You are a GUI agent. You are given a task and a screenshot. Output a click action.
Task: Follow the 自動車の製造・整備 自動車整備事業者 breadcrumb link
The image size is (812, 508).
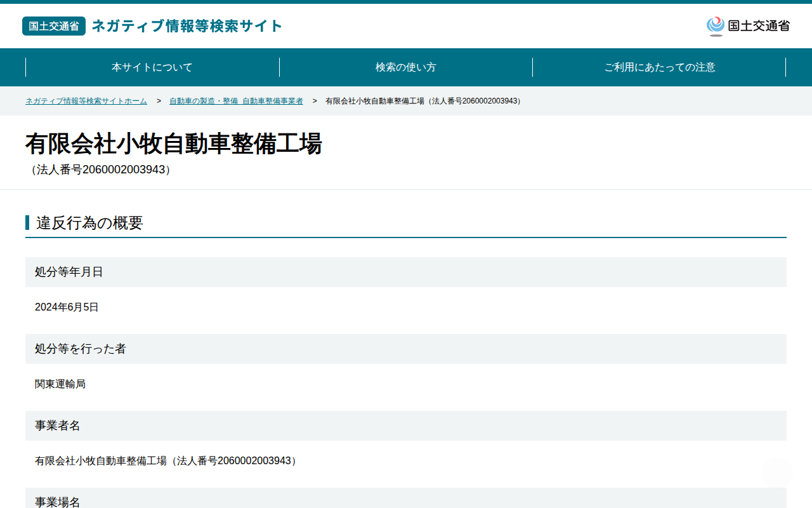coord(236,101)
